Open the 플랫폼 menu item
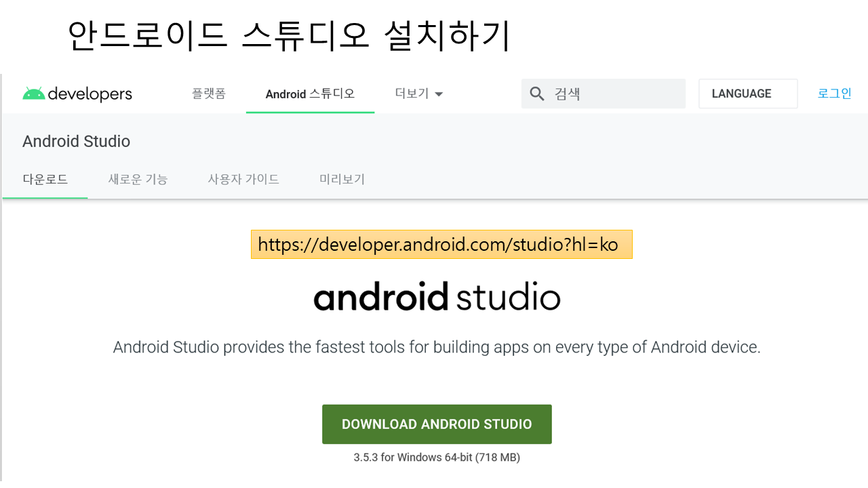The height and width of the screenshot is (488, 868). (208, 94)
